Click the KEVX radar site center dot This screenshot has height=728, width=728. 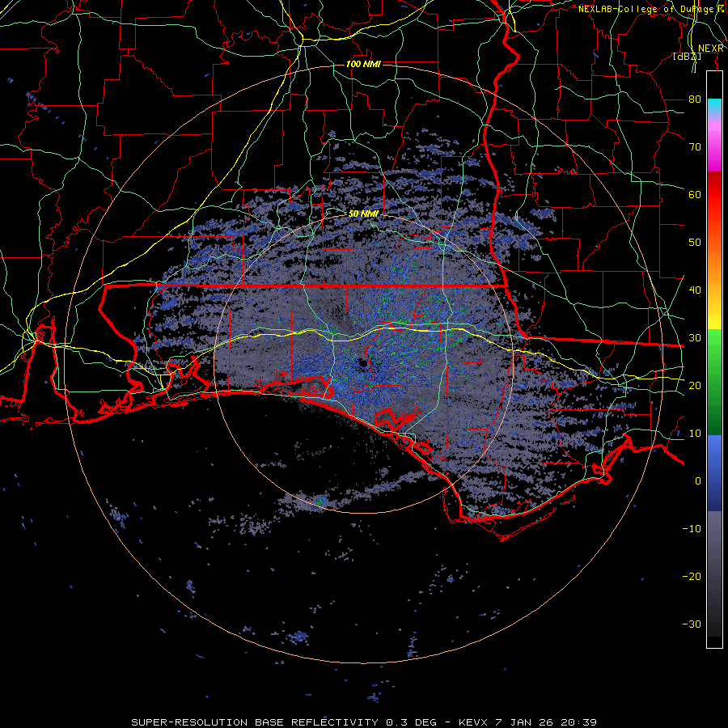point(362,365)
